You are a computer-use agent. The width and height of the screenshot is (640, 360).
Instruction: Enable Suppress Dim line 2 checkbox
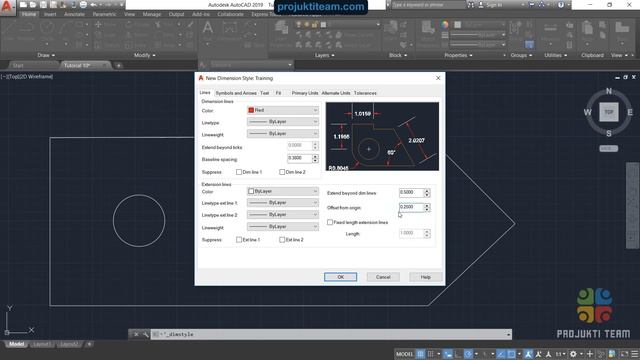(282, 172)
